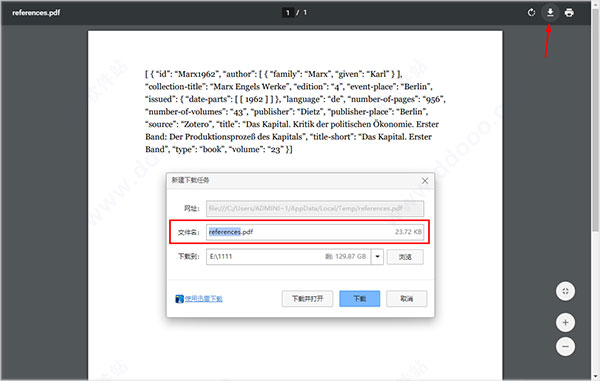The width and height of the screenshot is (600, 381).
Task: Zoom in on the PDF page
Action: tap(565, 322)
